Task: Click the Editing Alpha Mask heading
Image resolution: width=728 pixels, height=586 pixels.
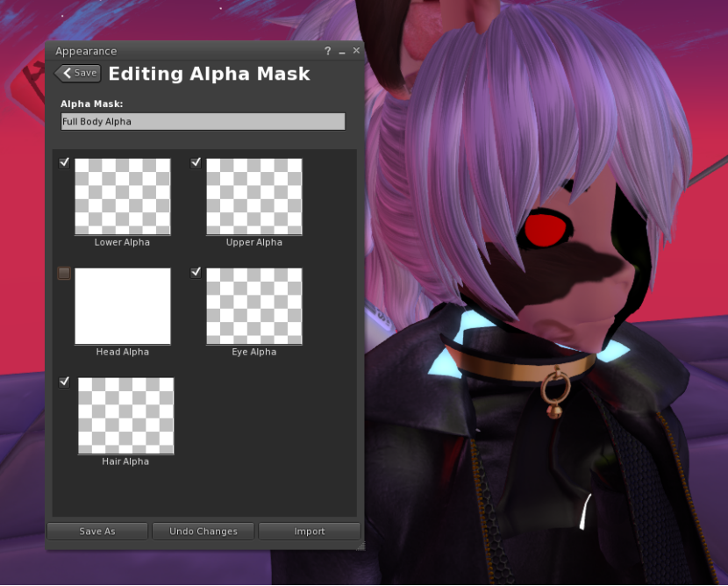Action: tap(210, 74)
